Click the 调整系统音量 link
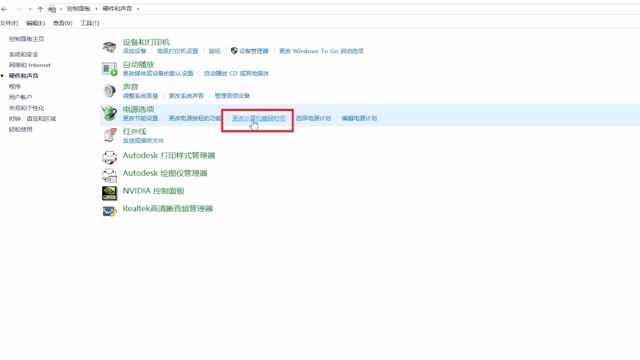 click(140, 96)
